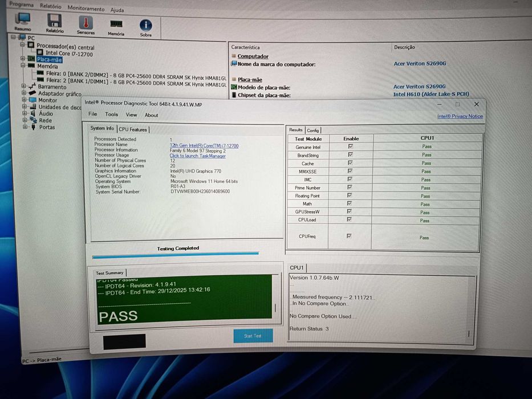The image size is (532, 399).
Task: Click the Unidades de disco drive icon
Action: (x=33, y=106)
